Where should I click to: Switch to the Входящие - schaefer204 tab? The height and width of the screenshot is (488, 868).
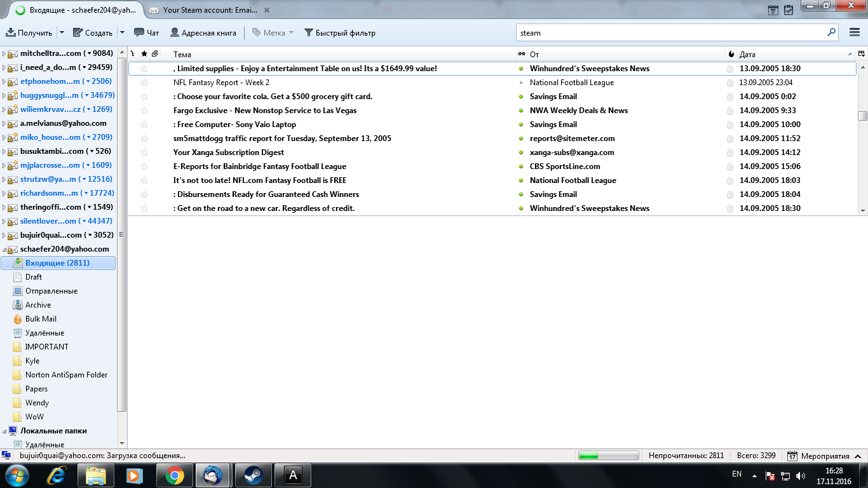coord(76,10)
